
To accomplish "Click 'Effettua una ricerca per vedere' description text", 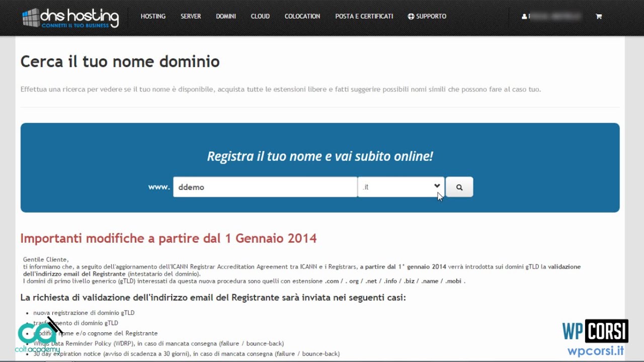I will click(281, 89).
